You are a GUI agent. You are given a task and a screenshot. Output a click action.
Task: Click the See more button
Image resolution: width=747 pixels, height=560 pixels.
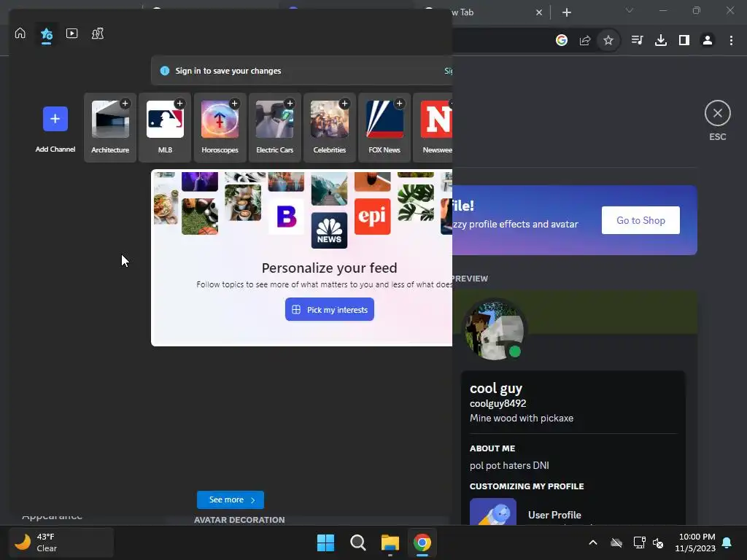point(231,499)
